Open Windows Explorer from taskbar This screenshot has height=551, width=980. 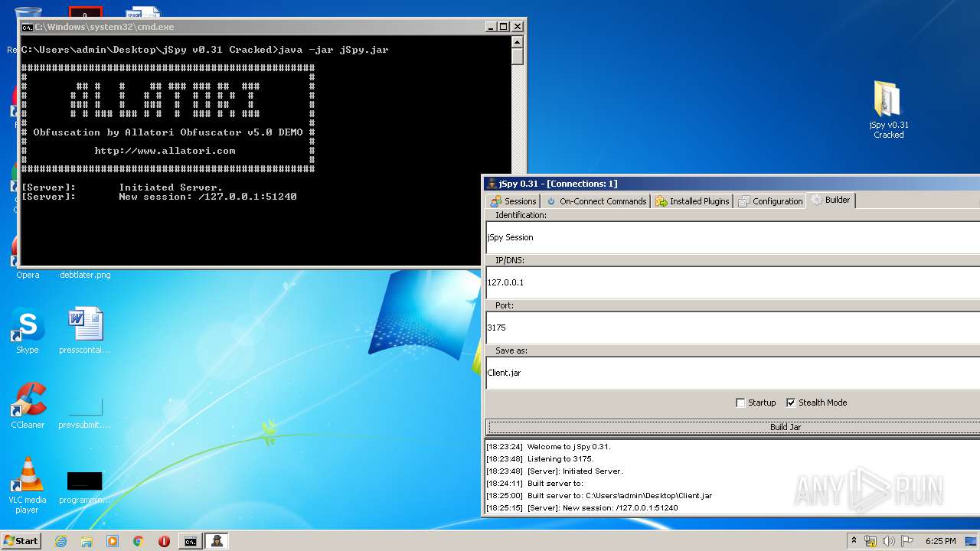pos(87,541)
